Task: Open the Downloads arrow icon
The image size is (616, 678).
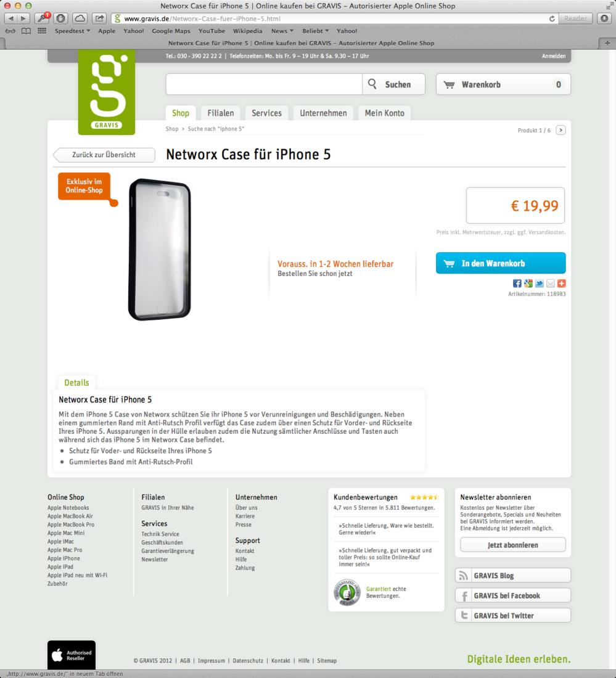Action: pyautogui.click(x=604, y=18)
